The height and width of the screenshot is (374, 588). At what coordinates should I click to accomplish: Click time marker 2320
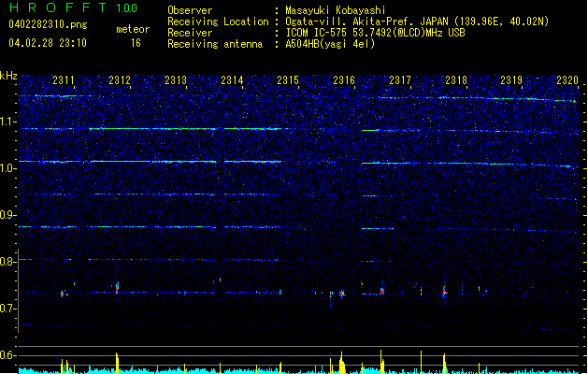click(x=567, y=80)
